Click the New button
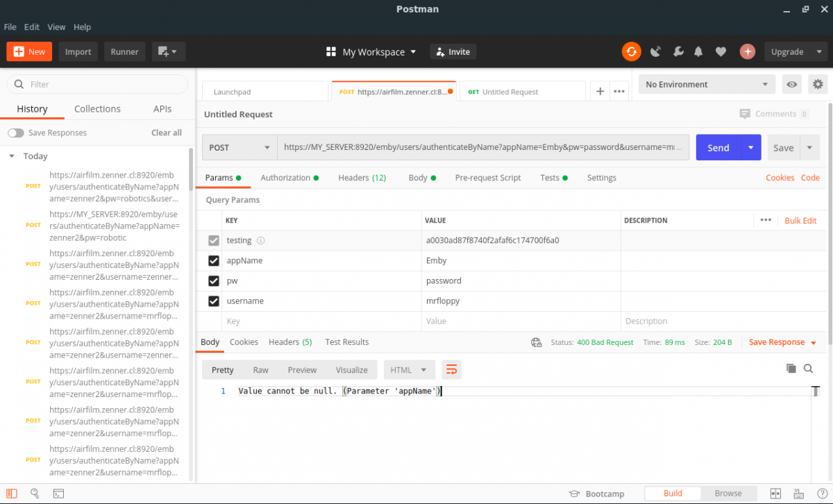This screenshot has width=833, height=504. pos(29,51)
